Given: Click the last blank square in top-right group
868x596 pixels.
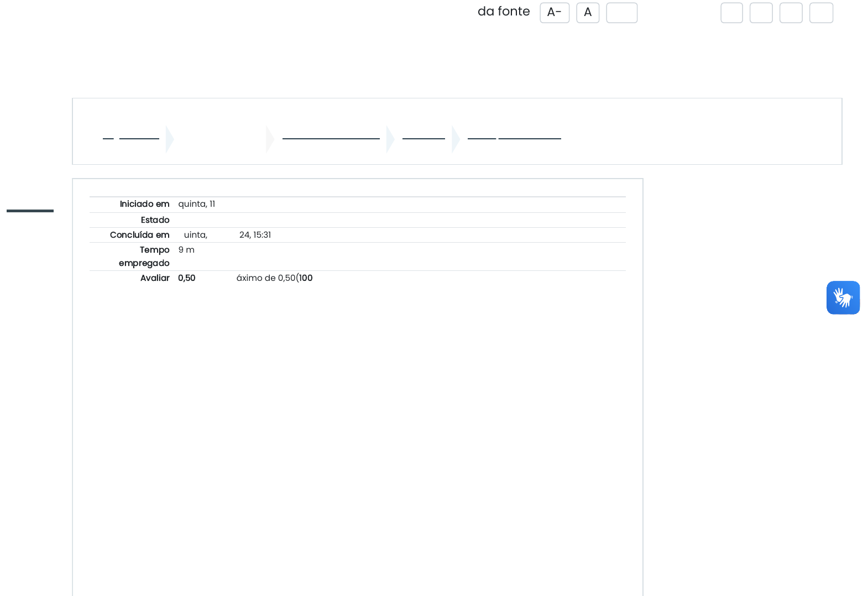Looking at the screenshot, I should [821, 13].
